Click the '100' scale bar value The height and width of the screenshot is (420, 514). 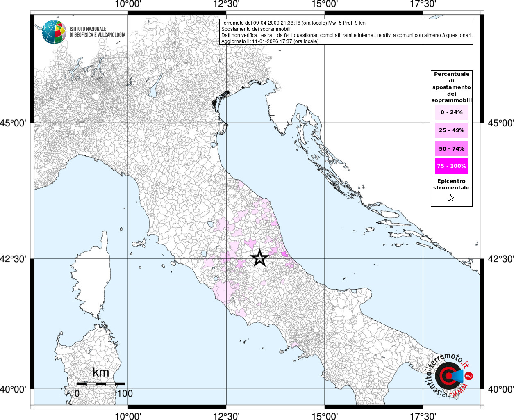click(x=125, y=393)
